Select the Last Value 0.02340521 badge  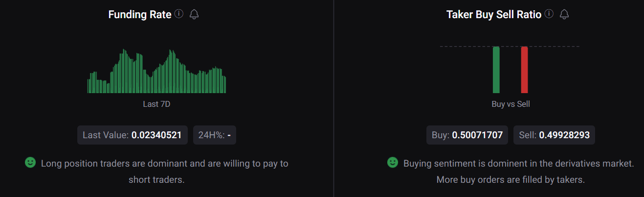click(132, 135)
